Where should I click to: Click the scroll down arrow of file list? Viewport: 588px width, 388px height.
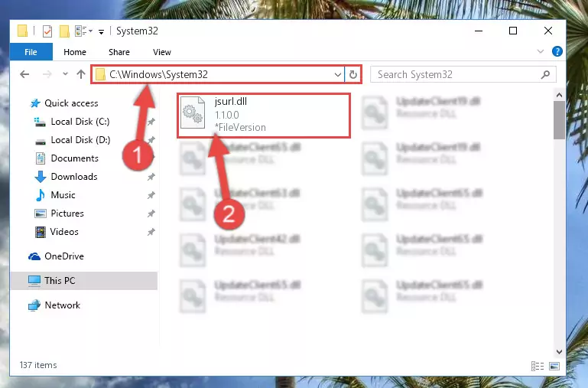point(559,351)
